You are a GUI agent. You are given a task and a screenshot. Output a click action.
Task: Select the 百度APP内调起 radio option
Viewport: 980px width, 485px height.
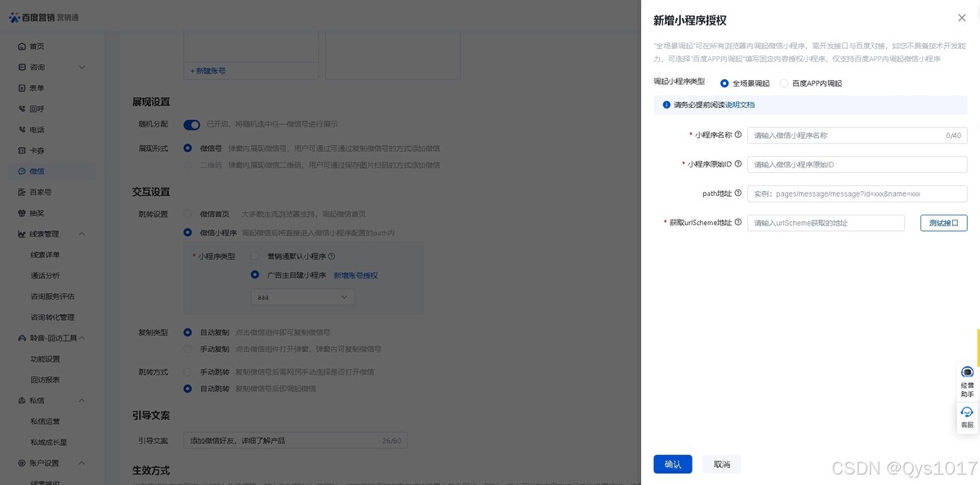pyautogui.click(x=784, y=83)
